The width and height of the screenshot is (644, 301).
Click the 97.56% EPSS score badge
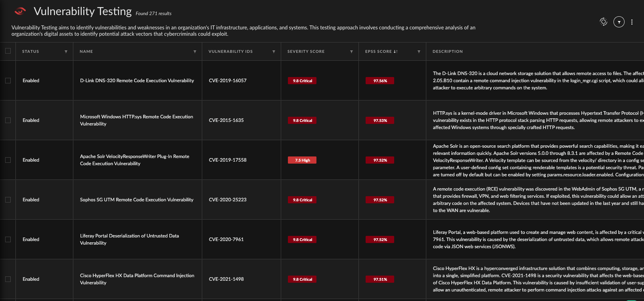click(380, 81)
